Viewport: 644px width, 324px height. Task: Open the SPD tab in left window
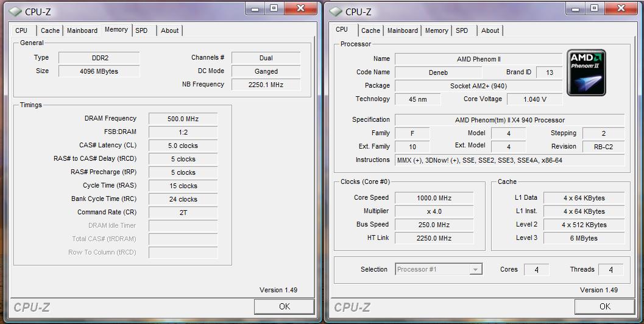click(142, 30)
